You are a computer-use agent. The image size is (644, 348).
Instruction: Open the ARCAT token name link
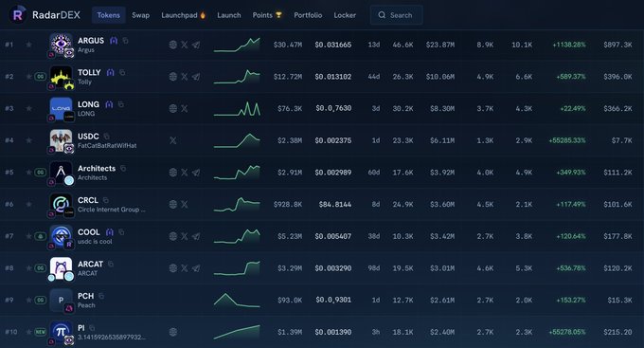pyautogui.click(x=90, y=264)
